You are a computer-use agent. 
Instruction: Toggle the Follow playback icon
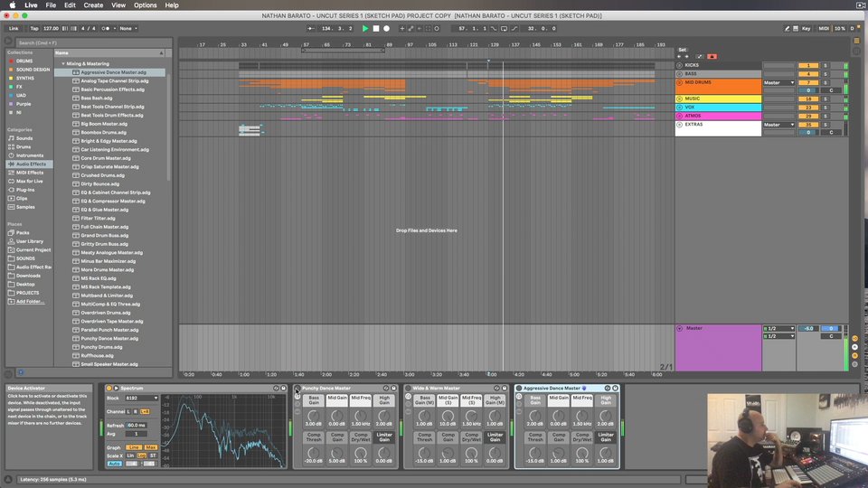point(311,28)
